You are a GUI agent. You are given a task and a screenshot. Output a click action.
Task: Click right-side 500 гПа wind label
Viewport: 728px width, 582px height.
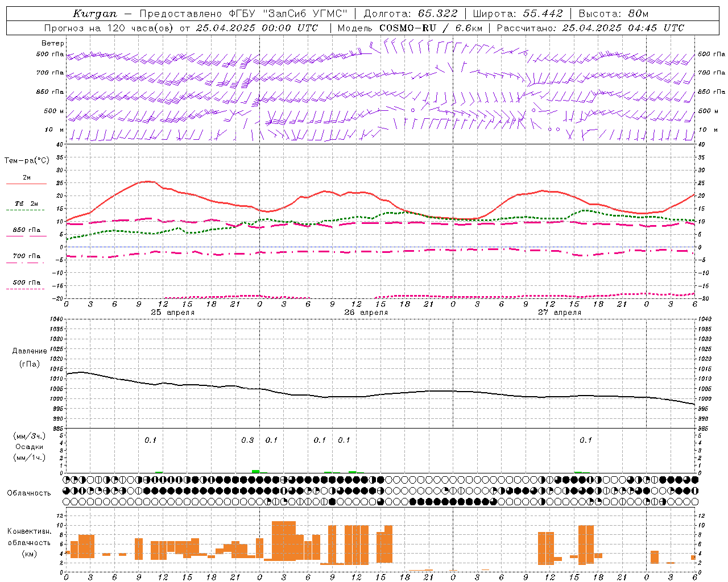[712, 54]
